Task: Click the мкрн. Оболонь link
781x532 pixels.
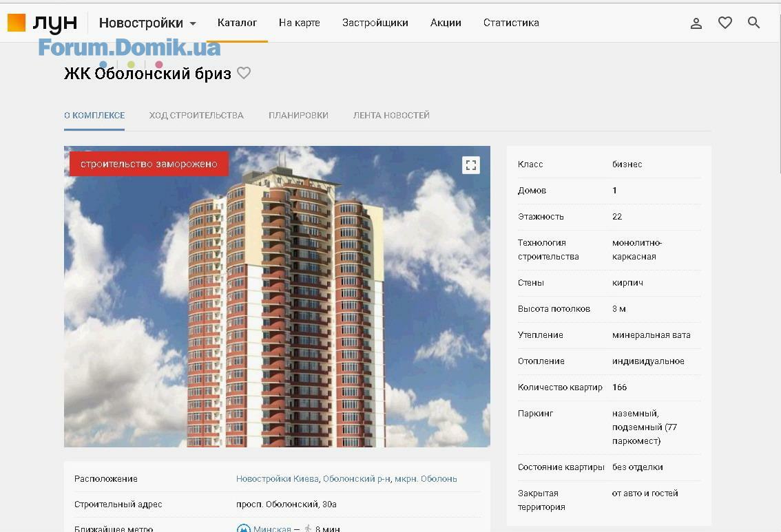Action: (426, 479)
